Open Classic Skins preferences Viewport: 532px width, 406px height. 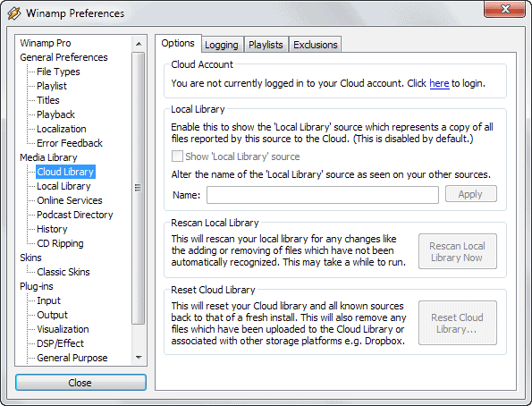point(63,272)
